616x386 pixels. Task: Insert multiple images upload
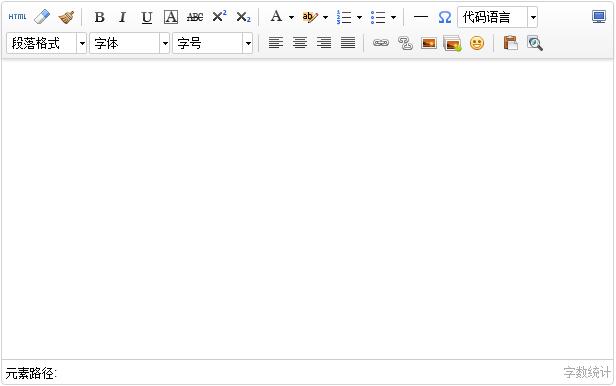tap(452, 43)
